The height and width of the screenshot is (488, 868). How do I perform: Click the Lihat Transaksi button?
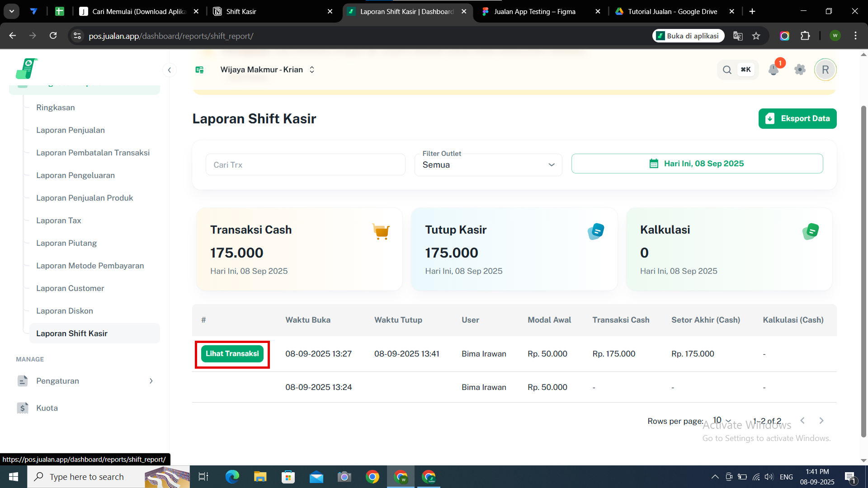[232, 354]
